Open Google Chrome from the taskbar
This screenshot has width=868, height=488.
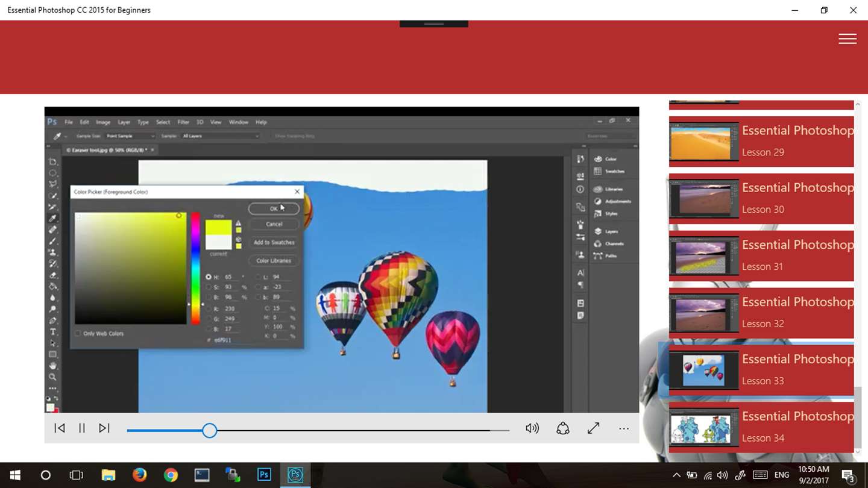coord(171,475)
